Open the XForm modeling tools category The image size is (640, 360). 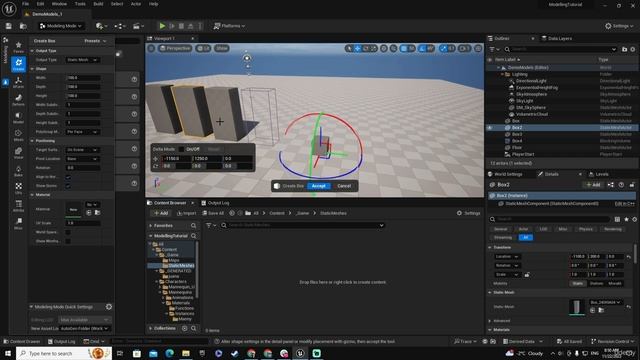(x=18, y=82)
